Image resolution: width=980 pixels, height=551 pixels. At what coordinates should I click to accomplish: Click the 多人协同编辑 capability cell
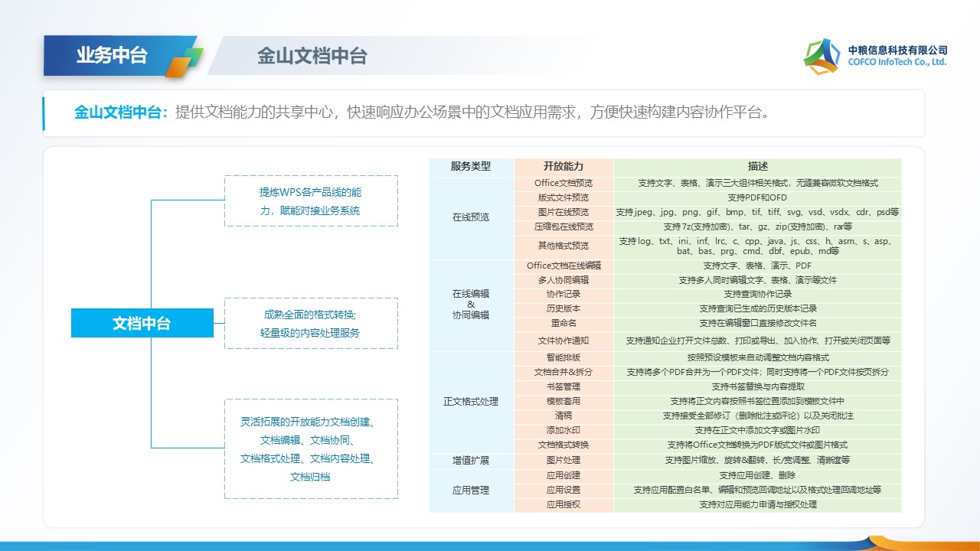[x=563, y=280]
